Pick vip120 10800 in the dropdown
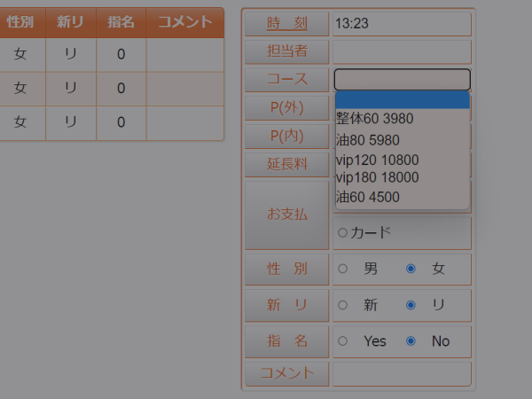The image size is (532, 399). pyautogui.click(x=401, y=160)
